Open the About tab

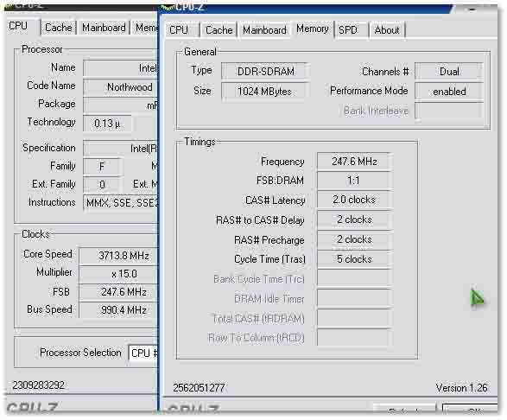[x=387, y=30]
